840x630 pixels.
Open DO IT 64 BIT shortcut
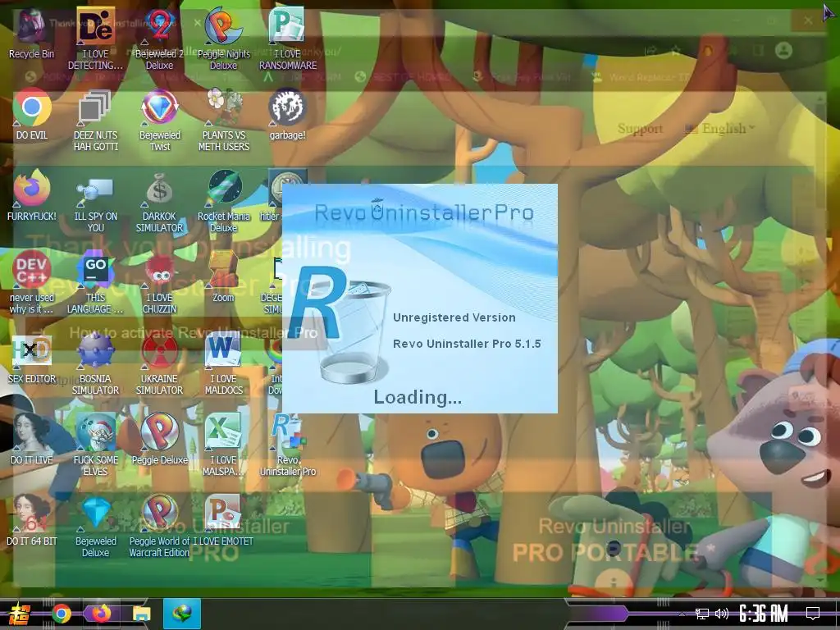click(32, 520)
